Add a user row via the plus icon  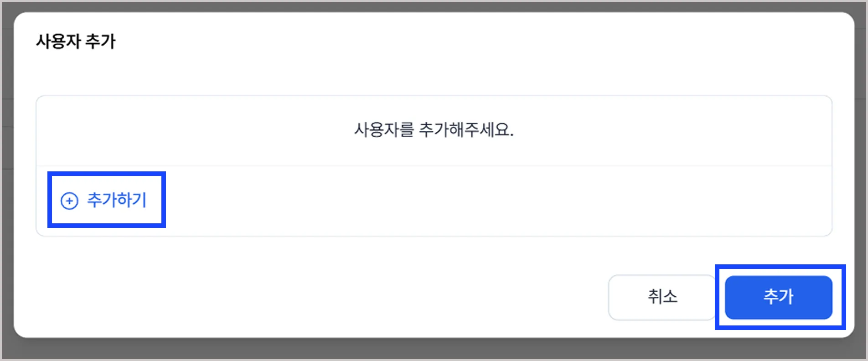click(69, 201)
